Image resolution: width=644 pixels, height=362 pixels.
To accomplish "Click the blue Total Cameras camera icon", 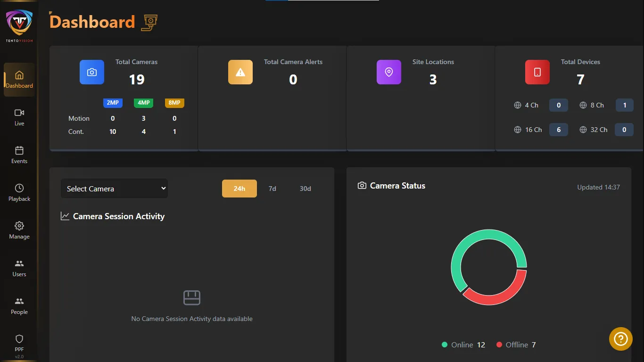I will click(92, 72).
